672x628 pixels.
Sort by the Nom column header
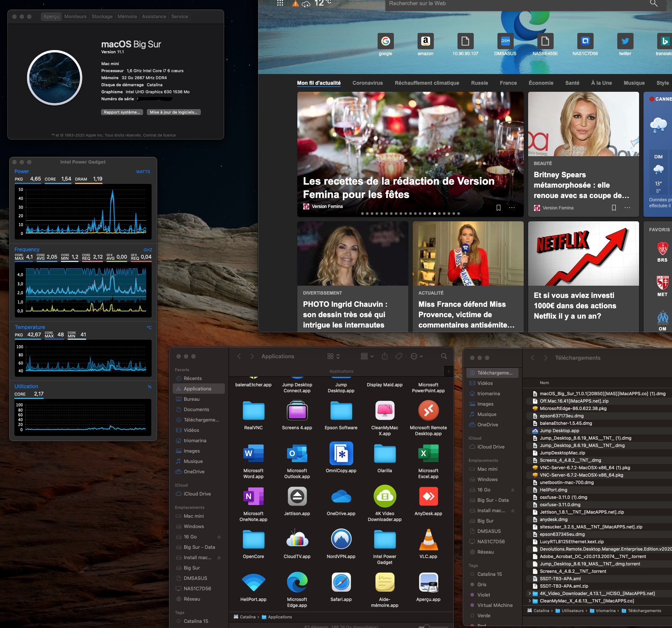click(544, 383)
